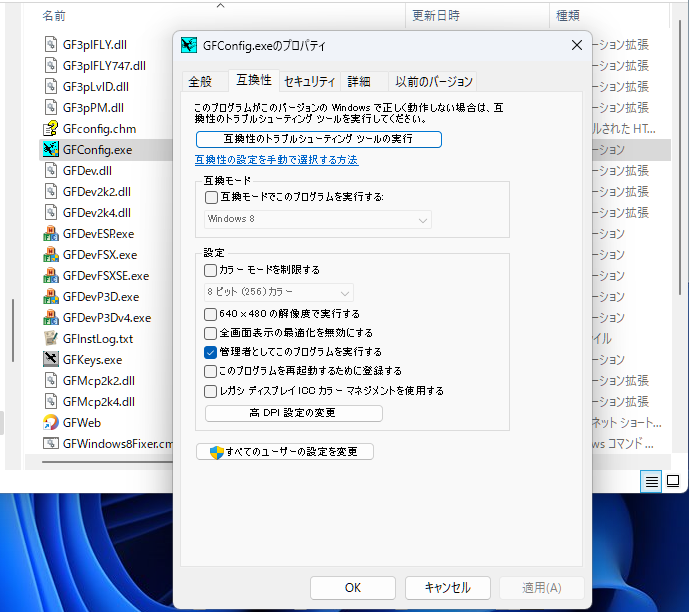Check 全画面表示の最適化を無効にする option
Image resolution: width=689 pixels, height=612 pixels.
[x=210, y=333]
